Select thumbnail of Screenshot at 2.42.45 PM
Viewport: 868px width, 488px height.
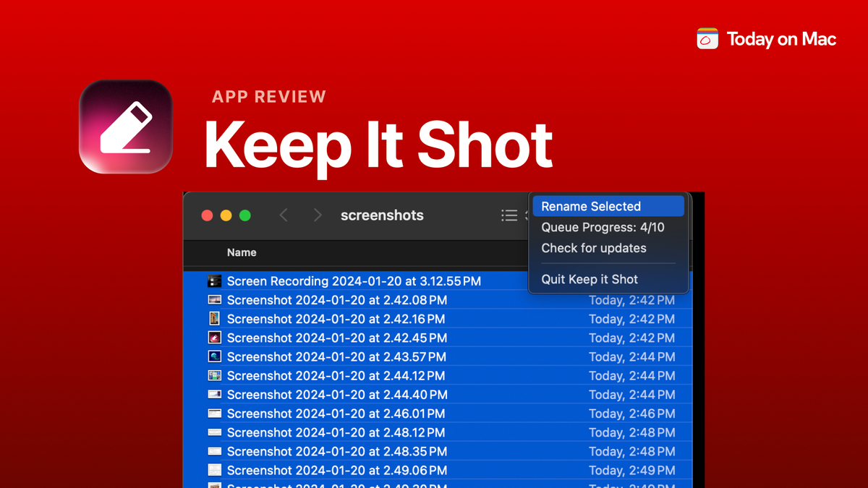[214, 338]
